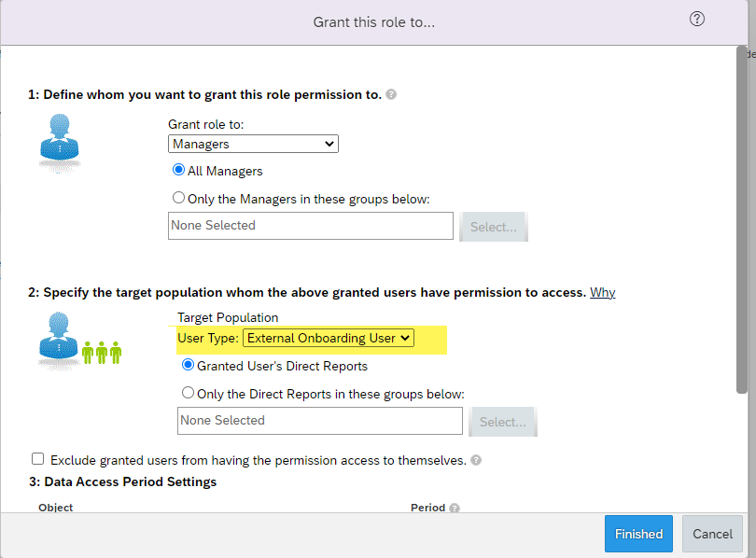Open the help icon in dialog header

click(696, 19)
